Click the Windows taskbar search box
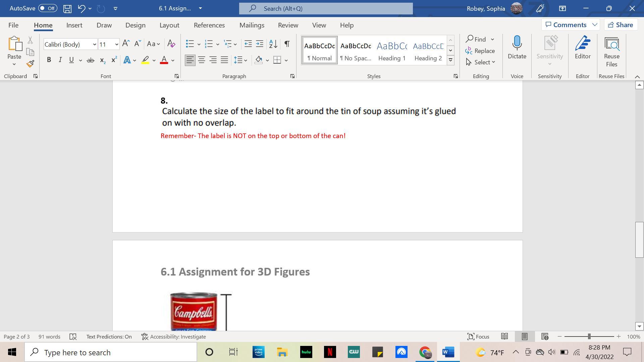The height and width of the screenshot is (362, 644). 111,352
